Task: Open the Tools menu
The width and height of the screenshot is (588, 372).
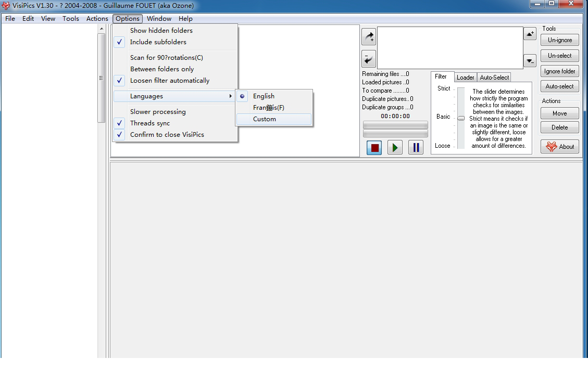Action: coord(70,18)
